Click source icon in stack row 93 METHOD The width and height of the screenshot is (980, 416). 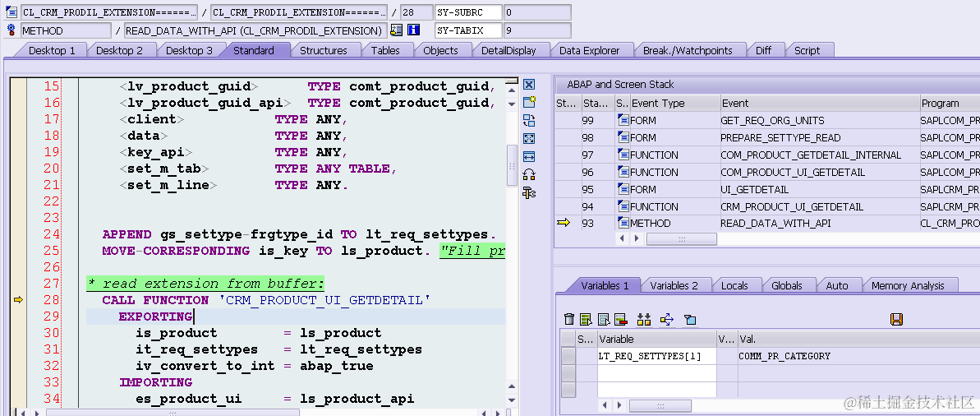click(x=623, y=224)
